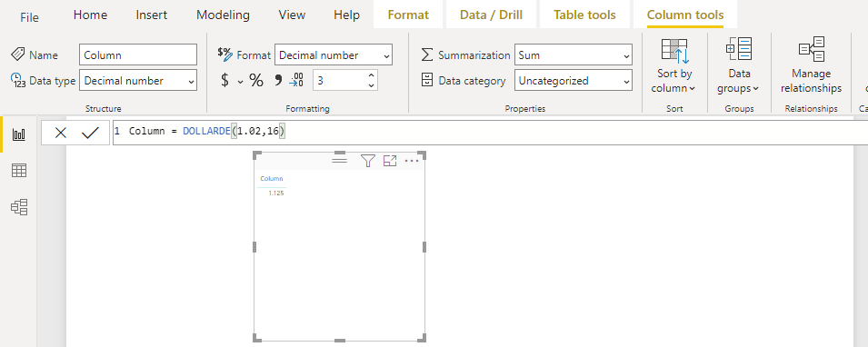The width and height of the screenshot is (868, 347).
Task: Click the Data category icon
Action: coord(427,80)
